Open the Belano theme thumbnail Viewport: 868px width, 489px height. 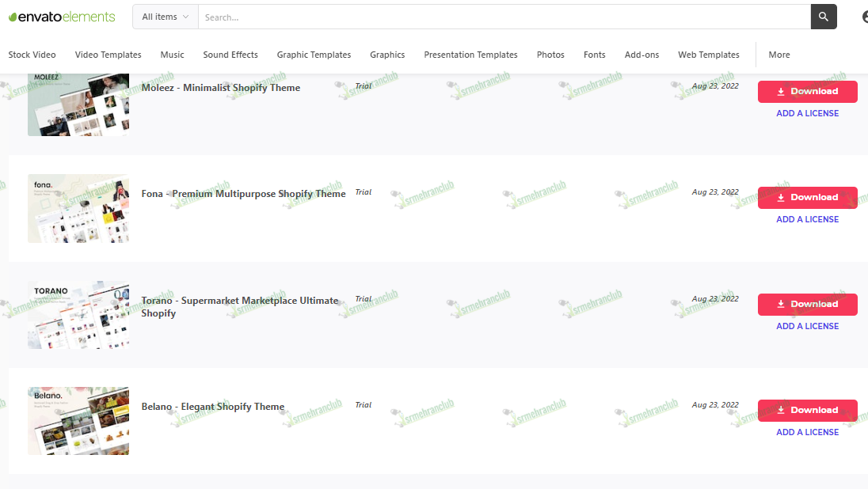click(x=78, y=421)
